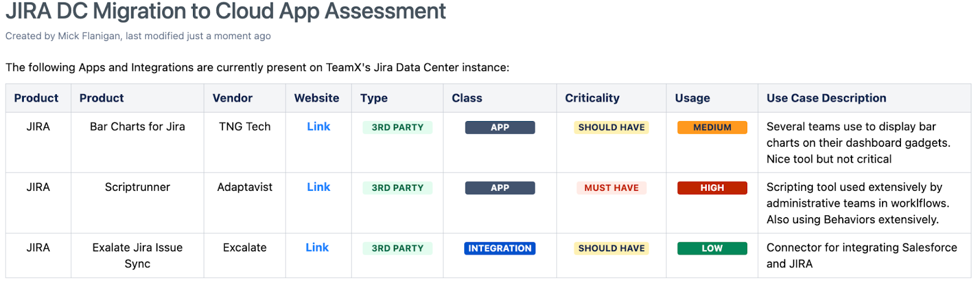980x285 pixels.
Task: Click the MUST HAVE criticality badge
Action: 611,188
